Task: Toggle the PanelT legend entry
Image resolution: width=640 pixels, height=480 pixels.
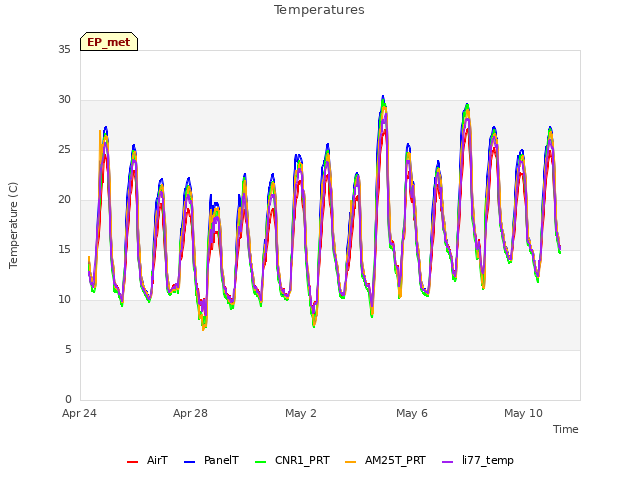Action: pyautogui.click(x=211, y=461)
